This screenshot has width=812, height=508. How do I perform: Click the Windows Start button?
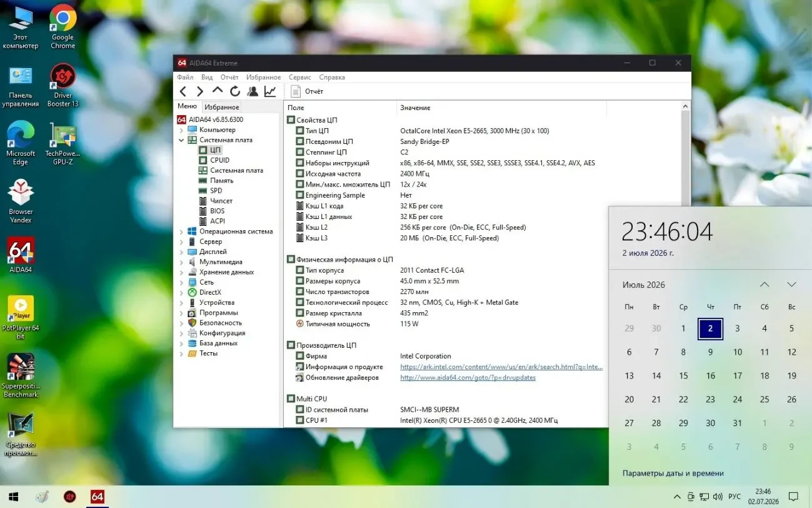(x=13, y=497)
